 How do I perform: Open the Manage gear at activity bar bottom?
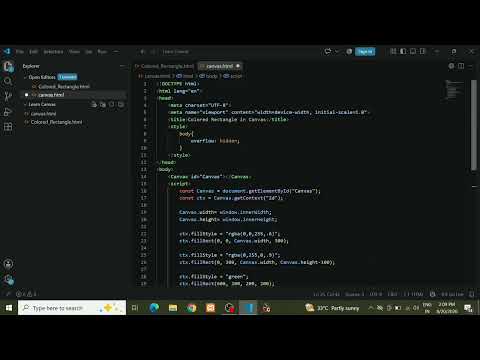pyautogui.click(x=9, y=280)
